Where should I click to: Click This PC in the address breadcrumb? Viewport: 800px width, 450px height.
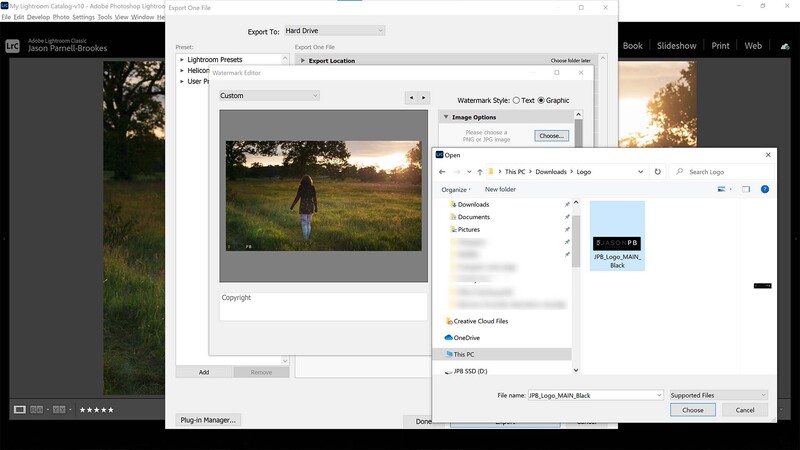point(515,172)
